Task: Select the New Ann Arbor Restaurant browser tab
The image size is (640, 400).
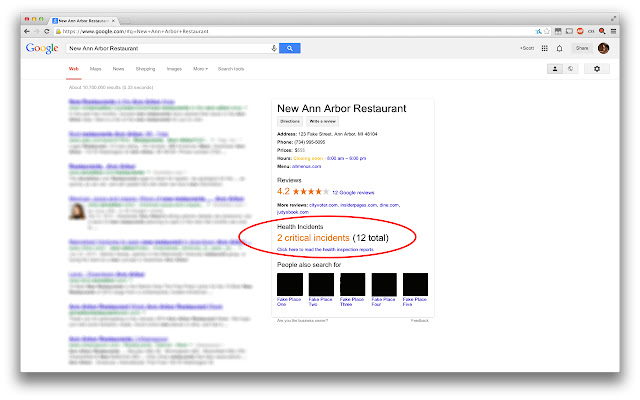Action: click(x=82, y=20)
